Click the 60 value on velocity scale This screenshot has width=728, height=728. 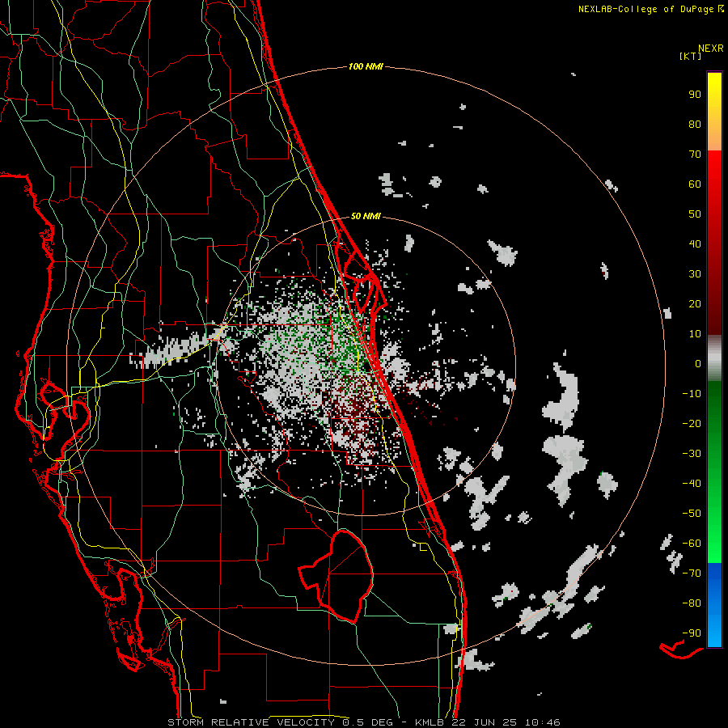pos(695,184)
